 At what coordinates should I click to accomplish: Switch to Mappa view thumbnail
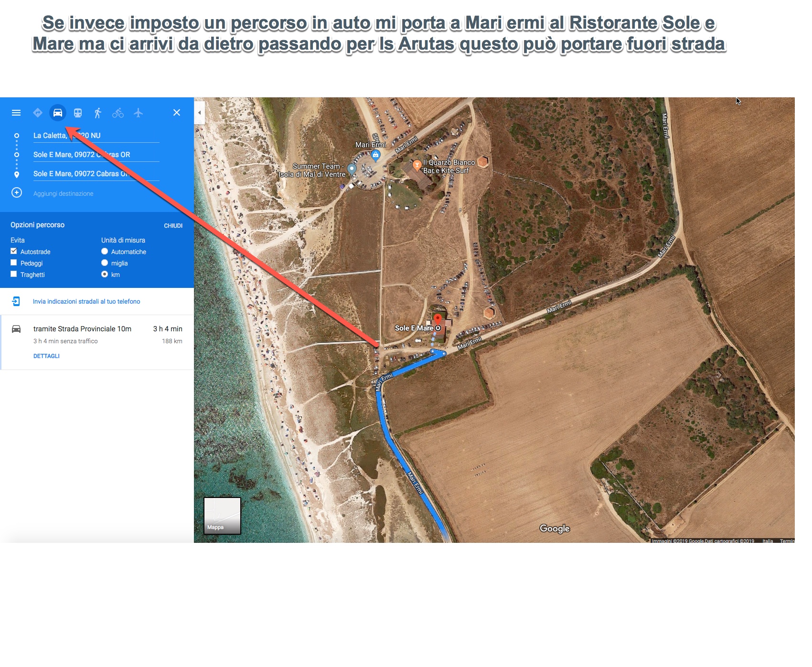(x=223, y=516)
